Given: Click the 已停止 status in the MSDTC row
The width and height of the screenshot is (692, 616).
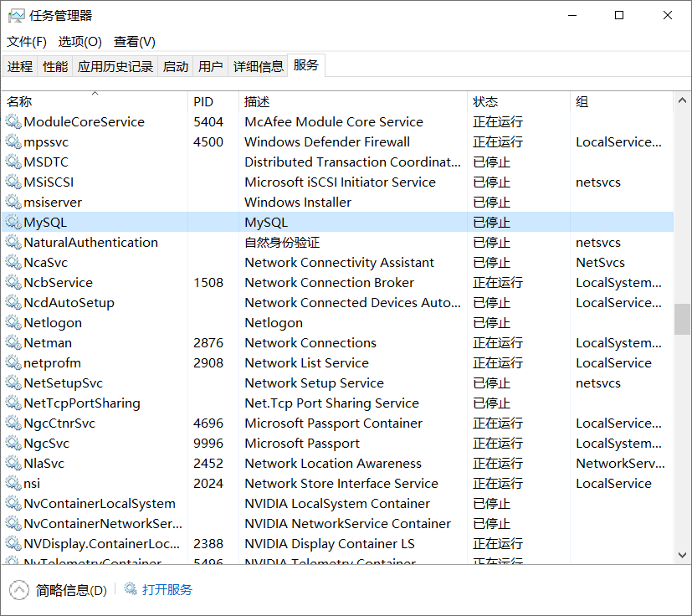Looking at the screenshot, I should pos(491,162).
